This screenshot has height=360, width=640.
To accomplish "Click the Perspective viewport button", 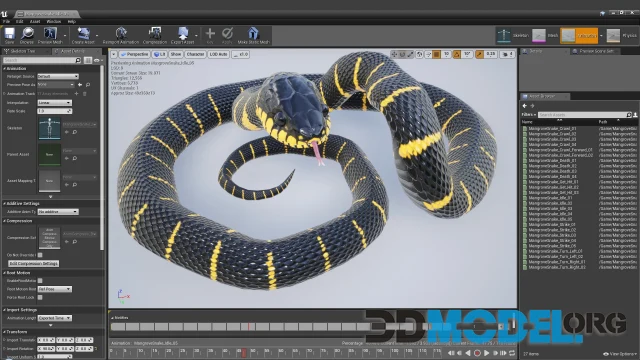I will [134, 54].
